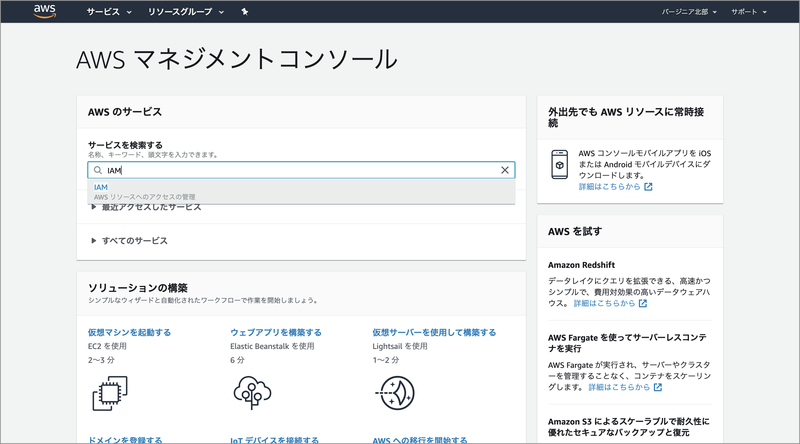Open AWS への移行を開始する link
800x444 pixels.
[x=420, y=439]
